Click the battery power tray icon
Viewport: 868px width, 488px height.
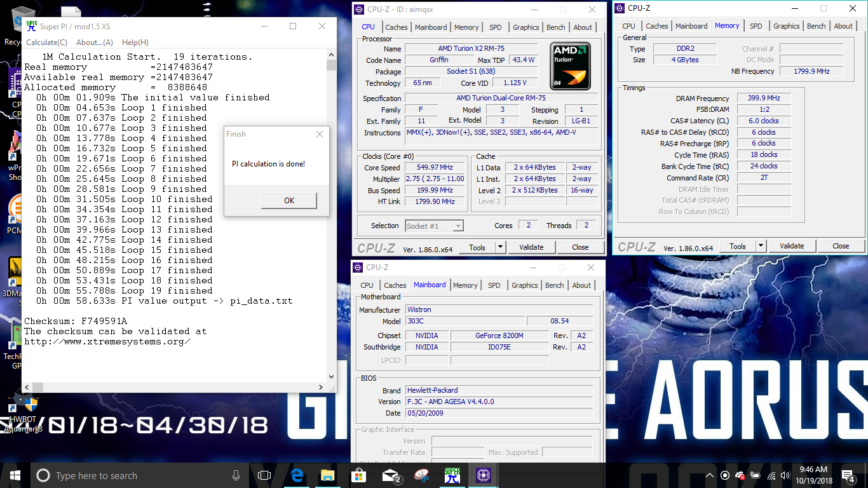(x=756, y=475)
